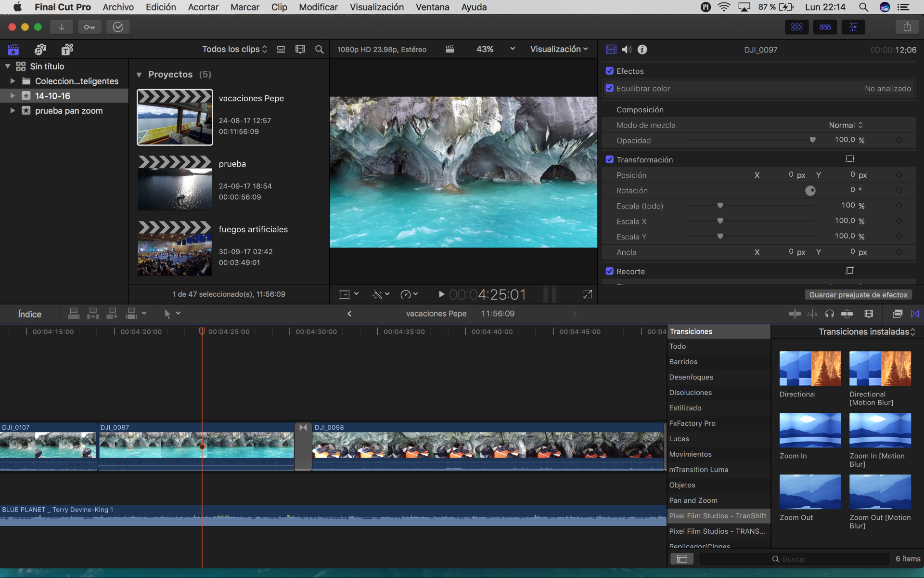Disable the Equilibrar color checkbox
Image resolution: width=924 pixels, height=578 pixels.
pyautogui.click(x=610, y=88)
